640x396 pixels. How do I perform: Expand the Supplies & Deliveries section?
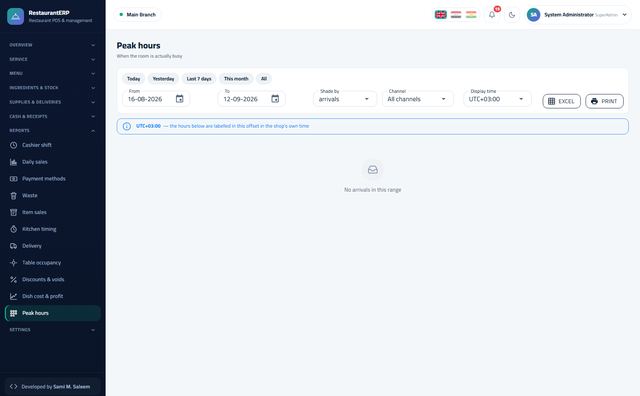(52, 102)
